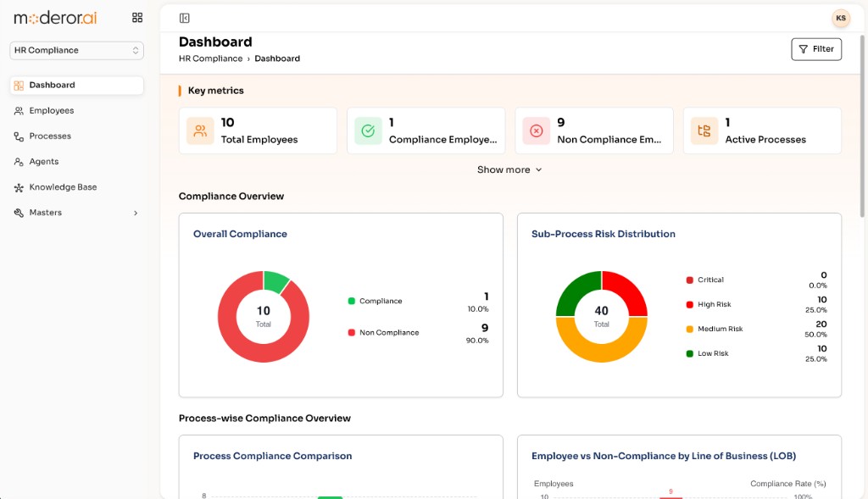Viewport: 868px width, 499px height.
Task: Expand Show more key metrics
Action: [x=509, y=169]
